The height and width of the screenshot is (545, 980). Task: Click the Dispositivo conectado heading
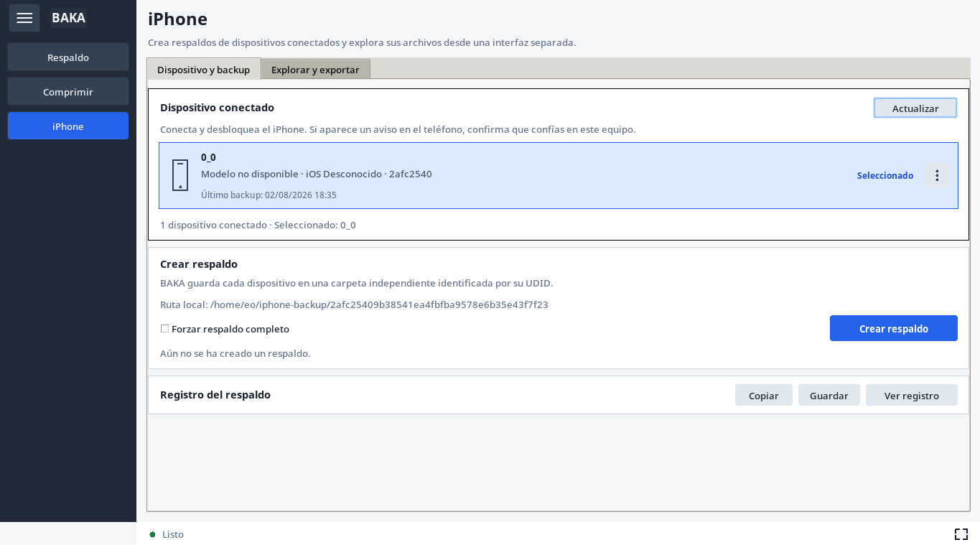click(x=217, y=107)
